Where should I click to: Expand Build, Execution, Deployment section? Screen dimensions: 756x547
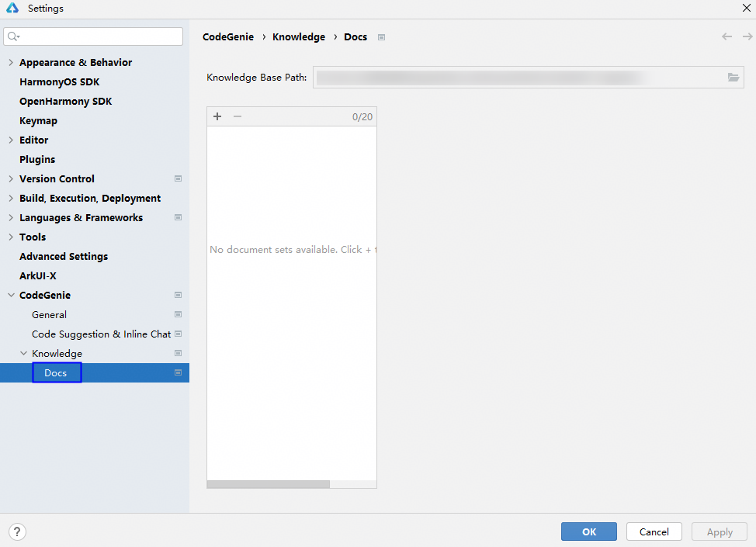11,199
